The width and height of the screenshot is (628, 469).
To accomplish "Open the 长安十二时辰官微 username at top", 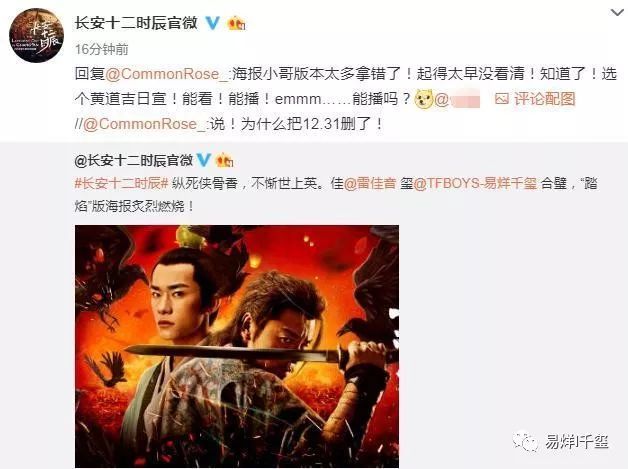I will [x=136, y=23].
